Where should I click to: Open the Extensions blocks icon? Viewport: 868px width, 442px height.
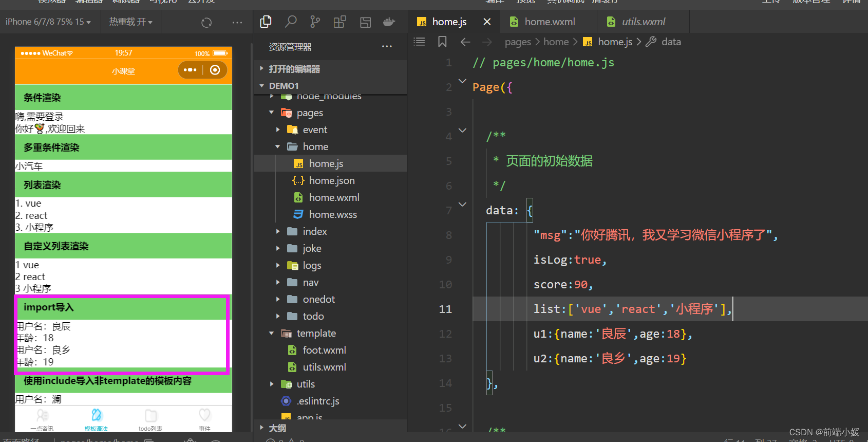tap(339, 22)
